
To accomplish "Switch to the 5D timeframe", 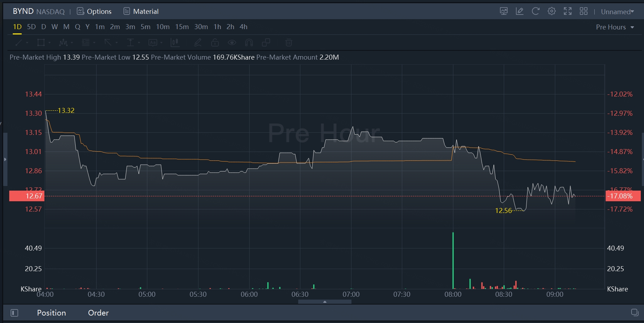I will [x=32, y=27].
